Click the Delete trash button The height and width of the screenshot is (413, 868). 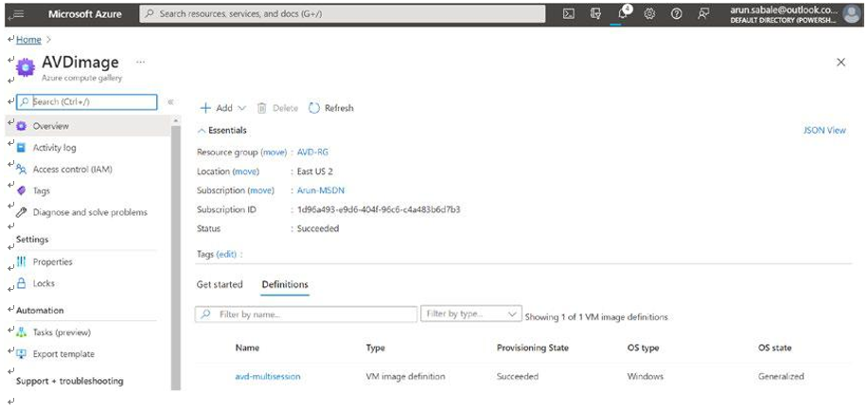[277, 108]
